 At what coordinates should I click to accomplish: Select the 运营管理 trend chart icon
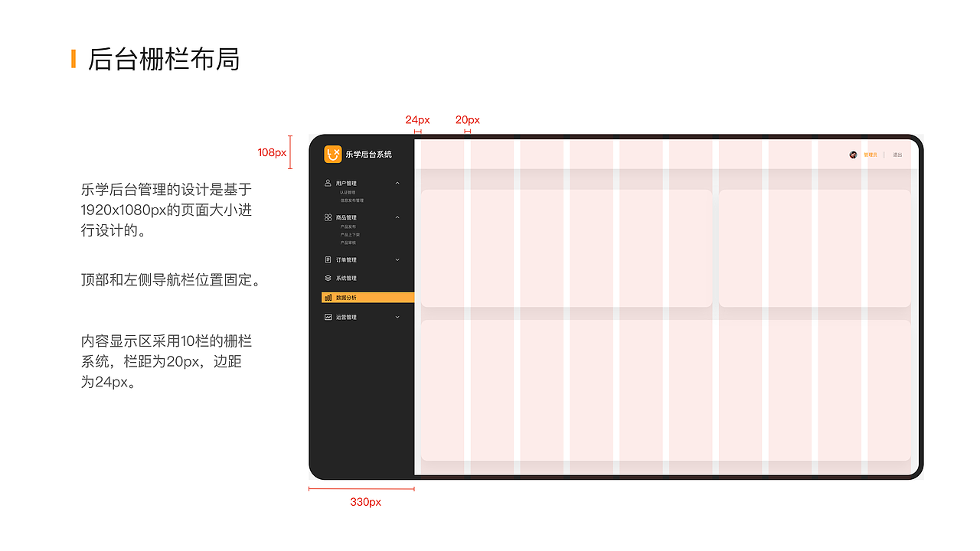click(x=327, y=317)
